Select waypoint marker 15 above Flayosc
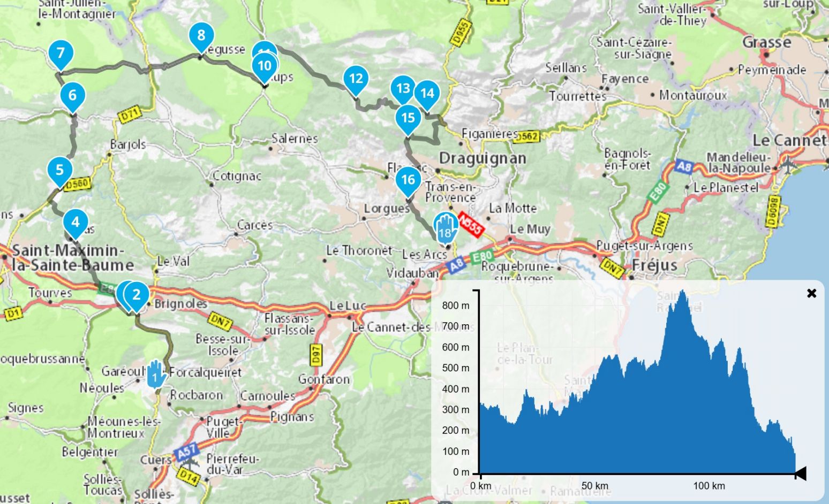Viewport: 829px width, 504px height. (408, 118)
